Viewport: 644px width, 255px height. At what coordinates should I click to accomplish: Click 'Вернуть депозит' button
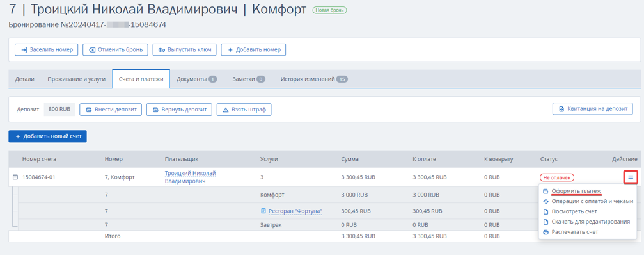click(179, 110)
